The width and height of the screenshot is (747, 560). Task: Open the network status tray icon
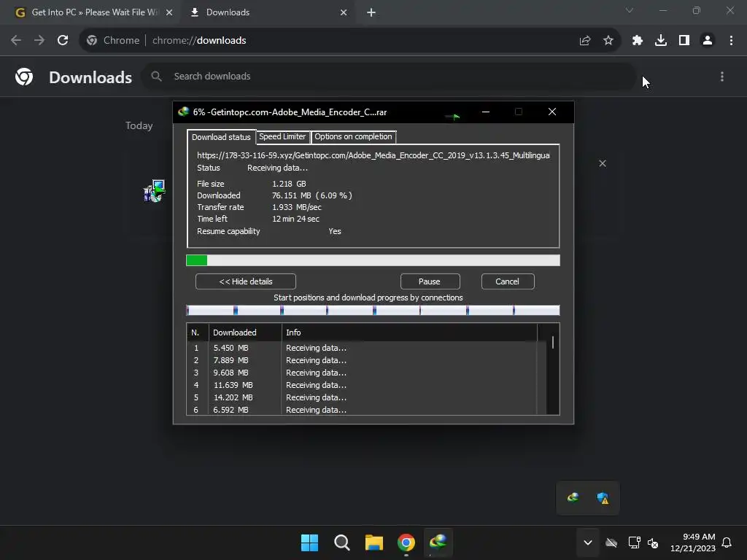[x=634, y=542]
